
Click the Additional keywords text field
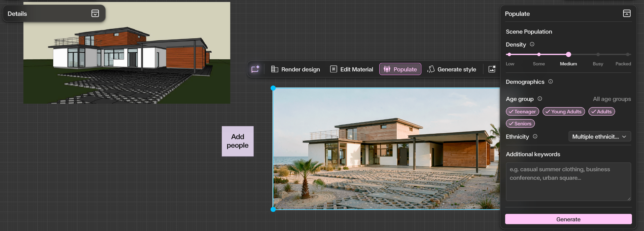pos(568,182)
